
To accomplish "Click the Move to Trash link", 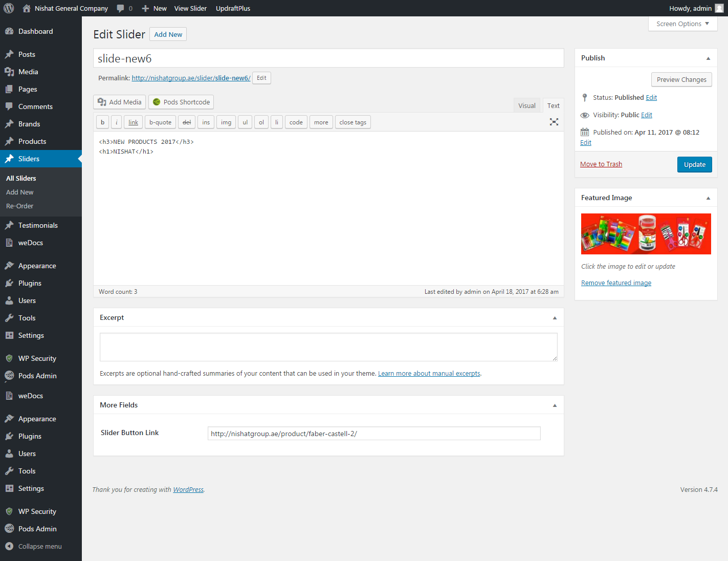I will click(x=601, y=164).
